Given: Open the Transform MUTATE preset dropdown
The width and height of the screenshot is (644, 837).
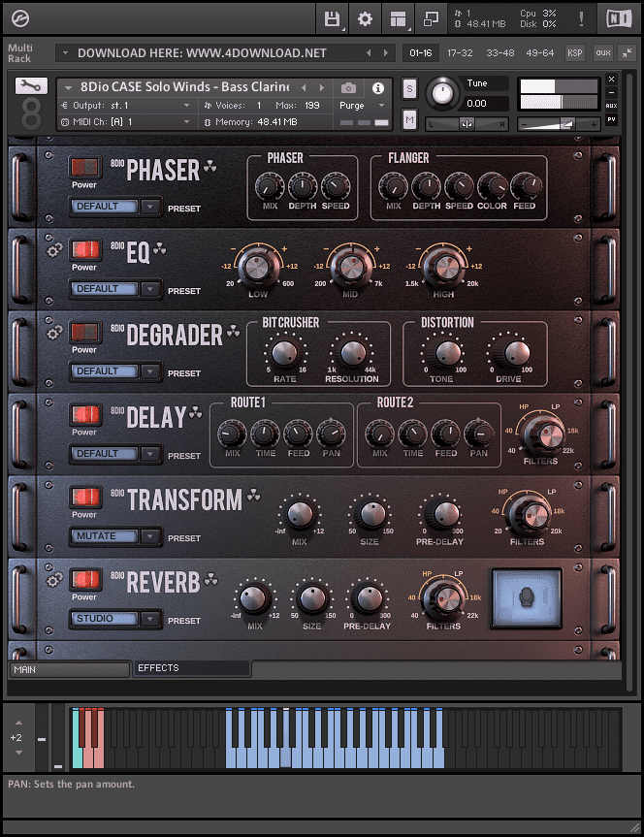Looking at the screenshot, I should (x=114, y=536).
